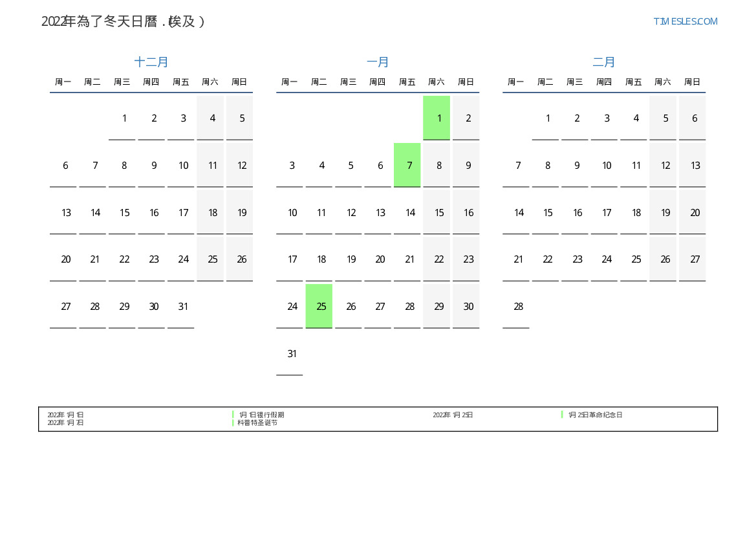Click the 2022年冬天日曆 page title
Viewport: 756px width, 535px height.
[123, 21]
